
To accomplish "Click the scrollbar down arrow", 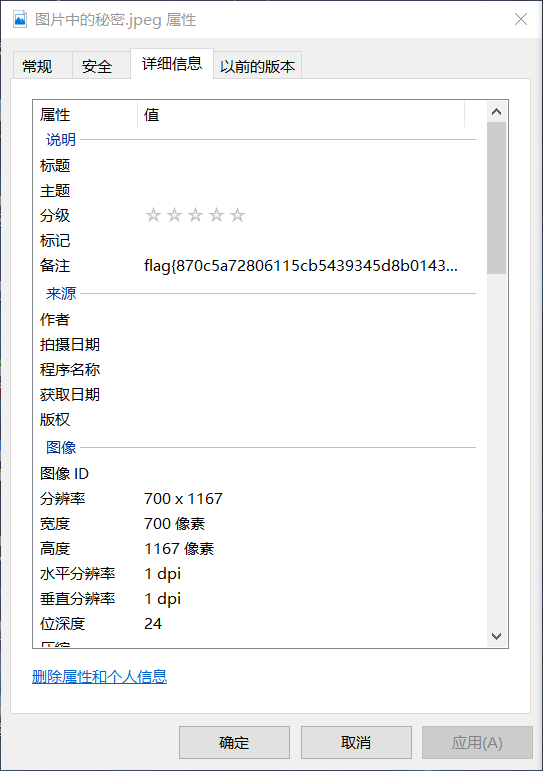I will coord(496,636).
